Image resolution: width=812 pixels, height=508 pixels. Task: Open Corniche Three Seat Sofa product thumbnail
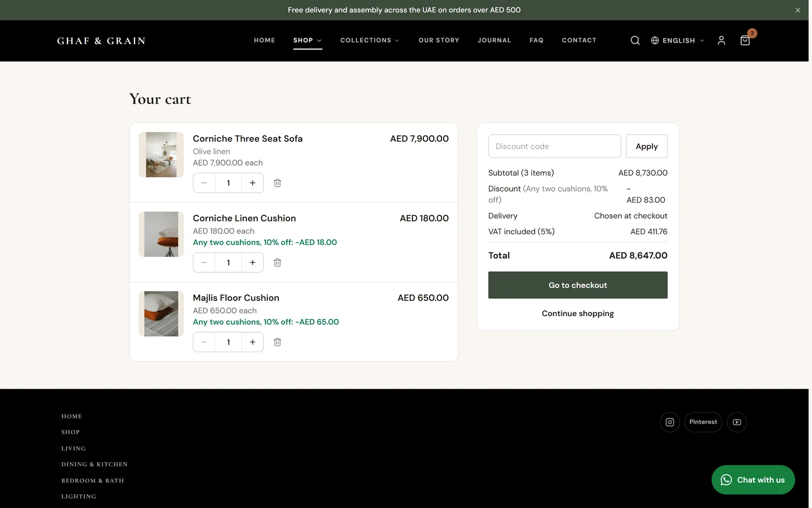click(x=161, y=155)
